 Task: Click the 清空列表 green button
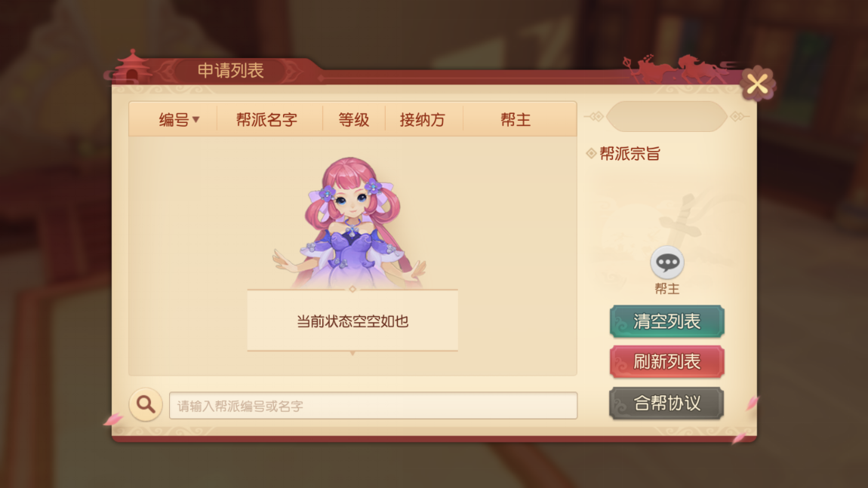667,321
